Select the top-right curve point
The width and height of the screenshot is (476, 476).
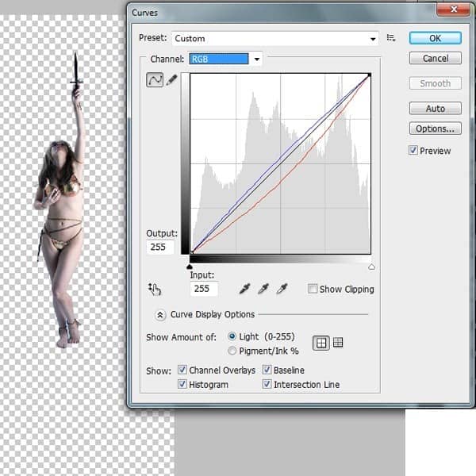(369, 75)
